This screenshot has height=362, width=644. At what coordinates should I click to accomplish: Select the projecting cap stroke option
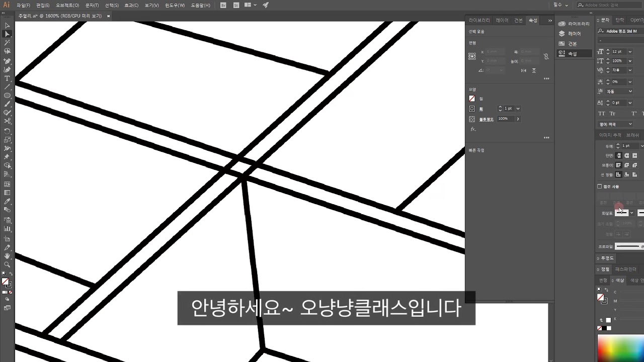(x=635, y=155)
